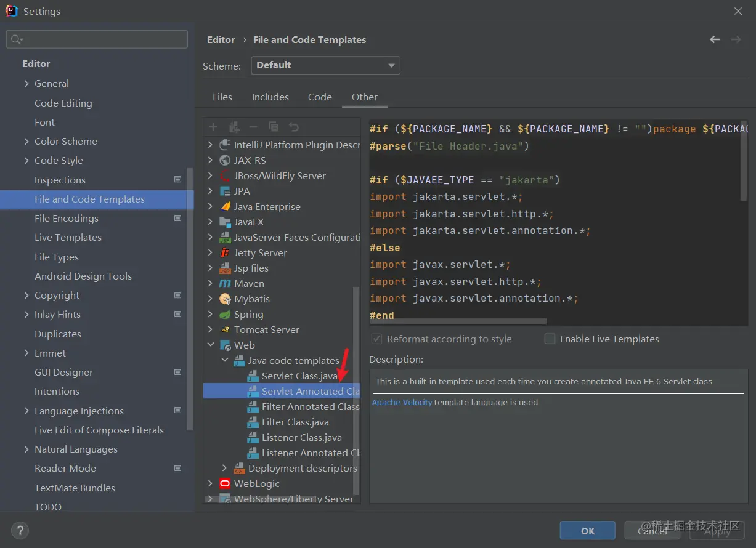Click the back arrow in settings header
Image resolution: width=756 pixels, height=548 pixels.
point(715,39)
